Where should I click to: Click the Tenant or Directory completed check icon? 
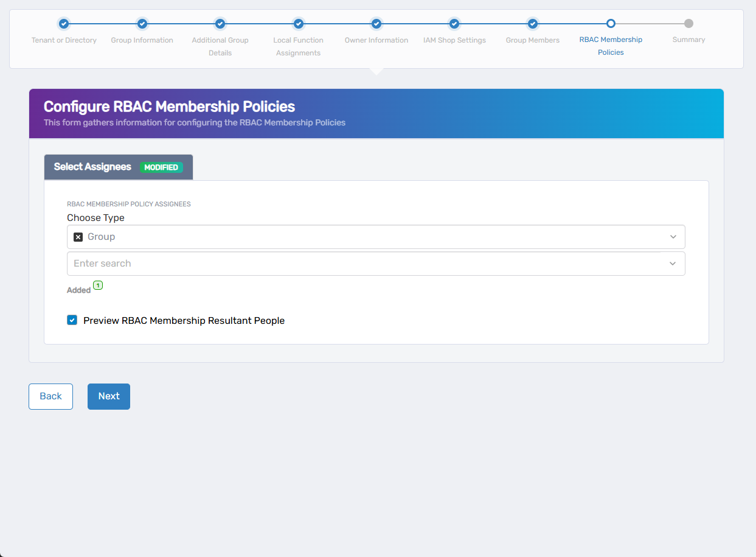(64, 24)
